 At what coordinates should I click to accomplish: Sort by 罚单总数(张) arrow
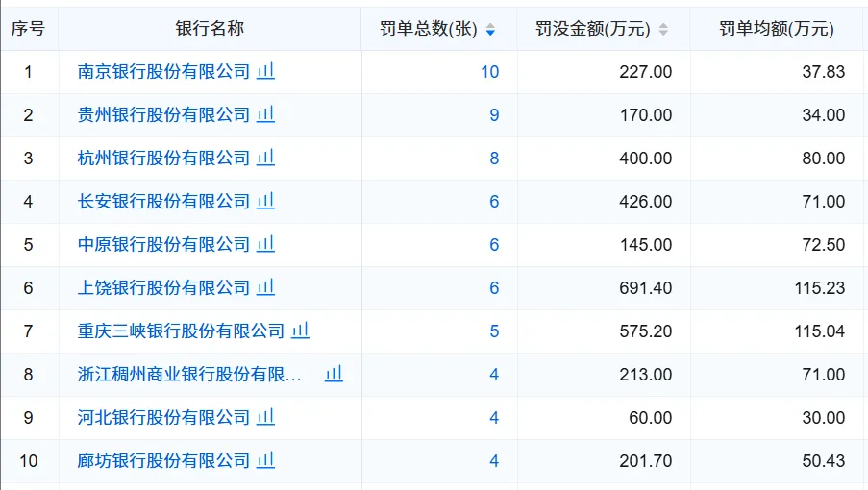(x=490, y=30)
